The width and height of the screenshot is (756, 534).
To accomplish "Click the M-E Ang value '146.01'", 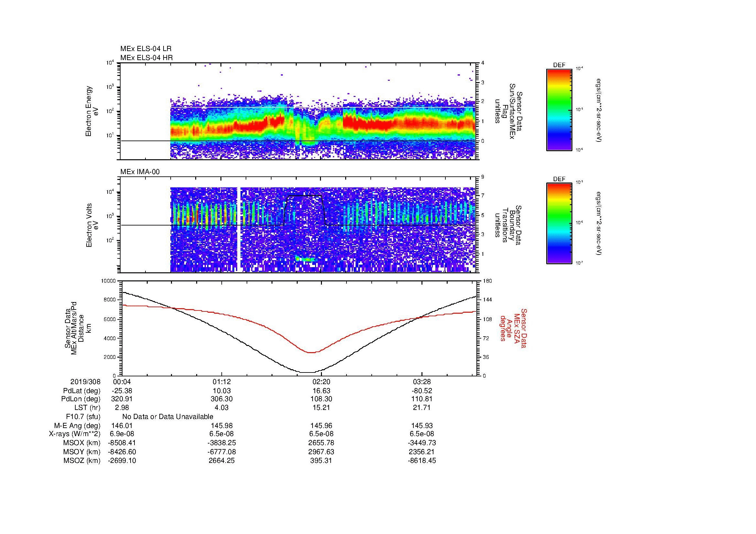I will (122, 426).
